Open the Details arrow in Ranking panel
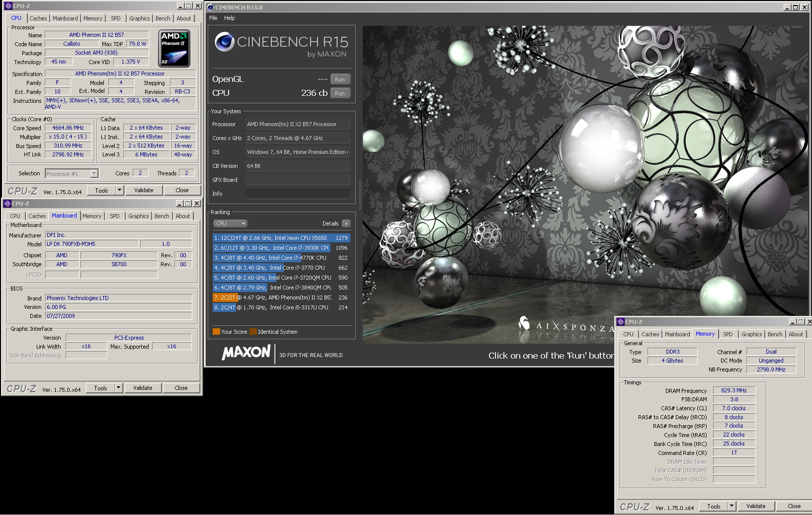812x515 pixels. 346,223
